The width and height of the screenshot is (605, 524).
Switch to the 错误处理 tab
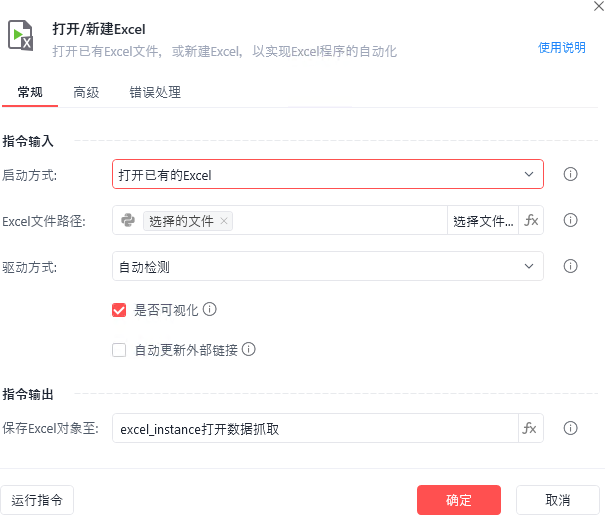155,92
